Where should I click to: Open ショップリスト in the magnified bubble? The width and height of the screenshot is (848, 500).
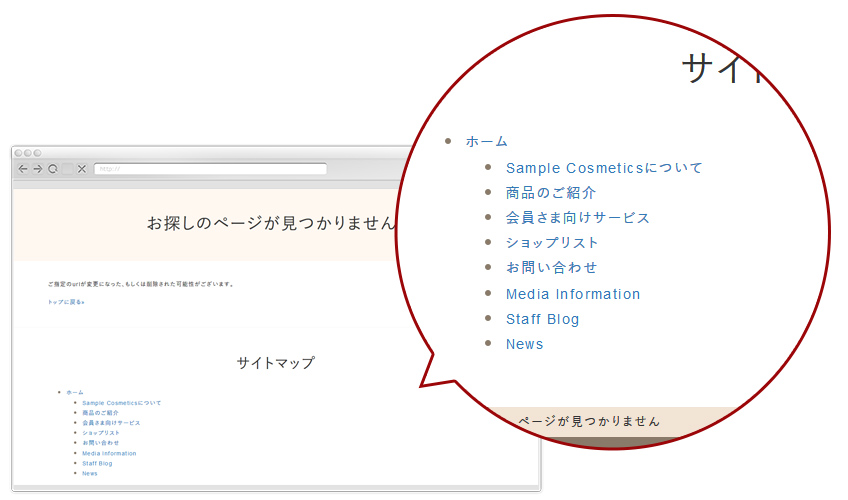pos(552,243)
